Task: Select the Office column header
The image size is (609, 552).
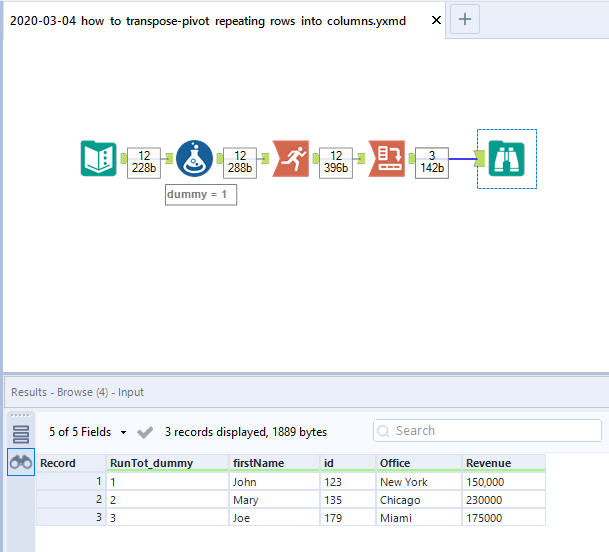Action: (419, 463)
